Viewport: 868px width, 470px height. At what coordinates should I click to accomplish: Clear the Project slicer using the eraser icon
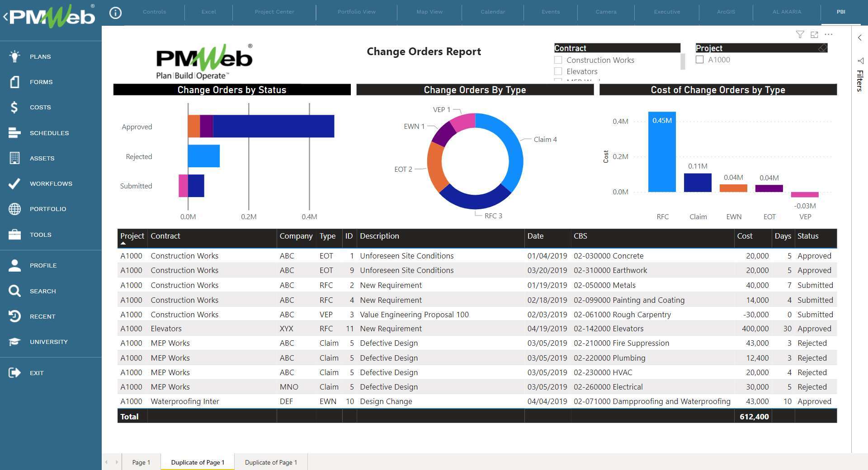pos(823,47)
